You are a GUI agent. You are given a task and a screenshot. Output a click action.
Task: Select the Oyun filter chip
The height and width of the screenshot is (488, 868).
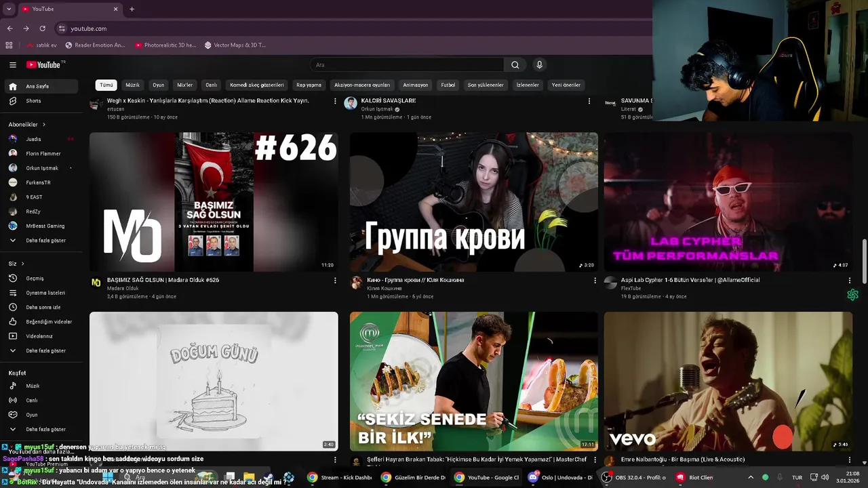coord(159,85)
